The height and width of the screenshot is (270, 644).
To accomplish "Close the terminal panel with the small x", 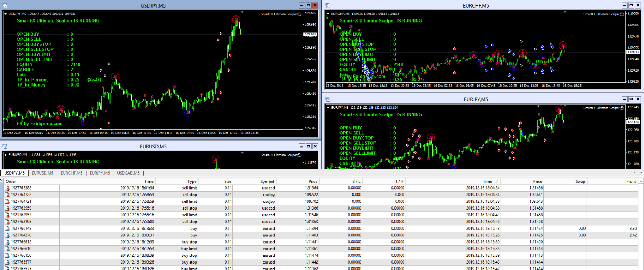I will (x=1, y=179).
